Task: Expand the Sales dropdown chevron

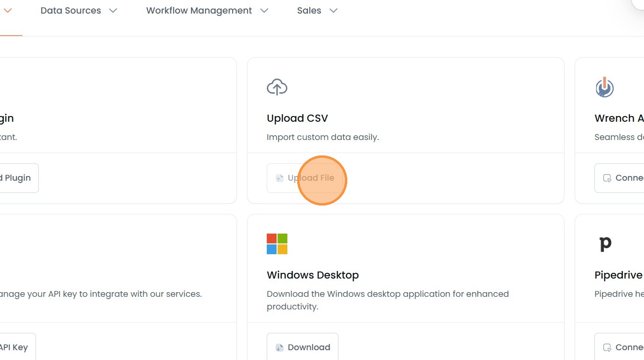Action: pyautogui.click(x=333, y=10)
